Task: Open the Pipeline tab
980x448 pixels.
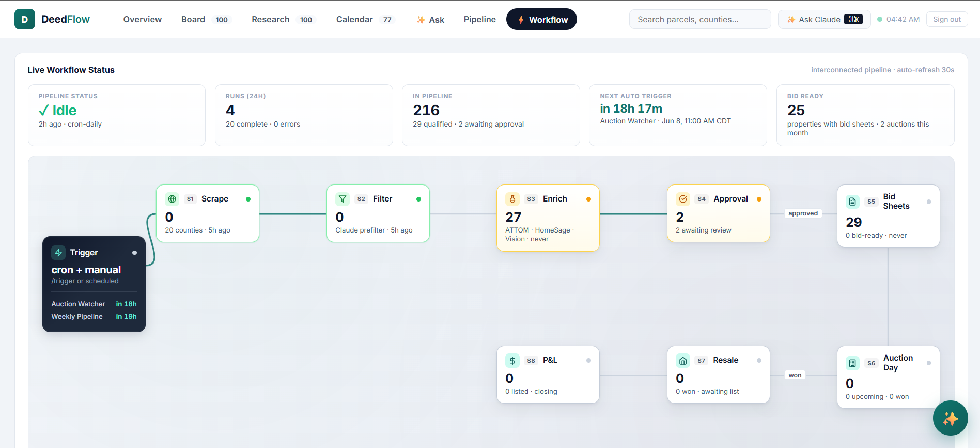Action: [x=480, y=19]
